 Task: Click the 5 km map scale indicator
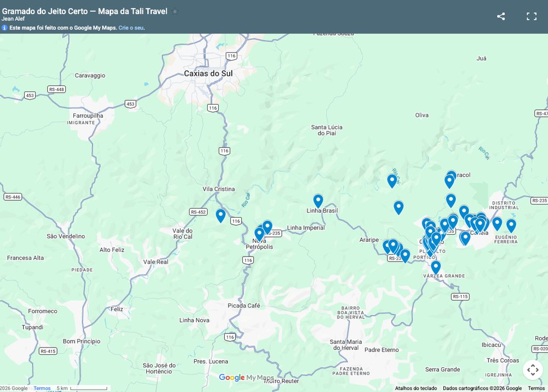[82, 388]
